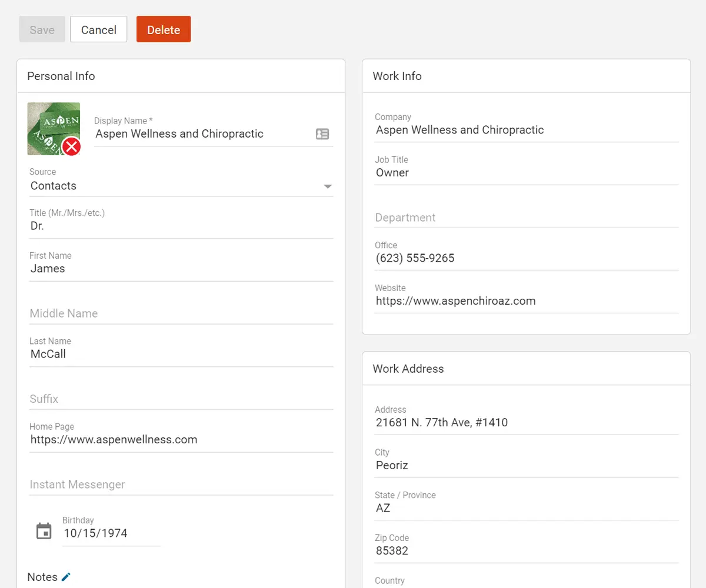Click the empty Middle Name field

[x=181, y=313]
